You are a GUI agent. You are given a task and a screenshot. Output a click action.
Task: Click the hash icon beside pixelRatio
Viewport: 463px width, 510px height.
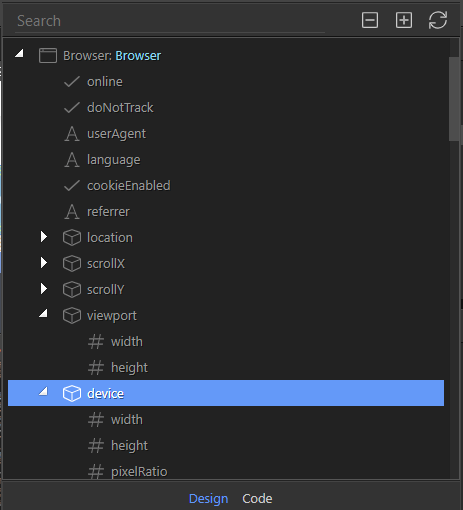pos(96,472)
